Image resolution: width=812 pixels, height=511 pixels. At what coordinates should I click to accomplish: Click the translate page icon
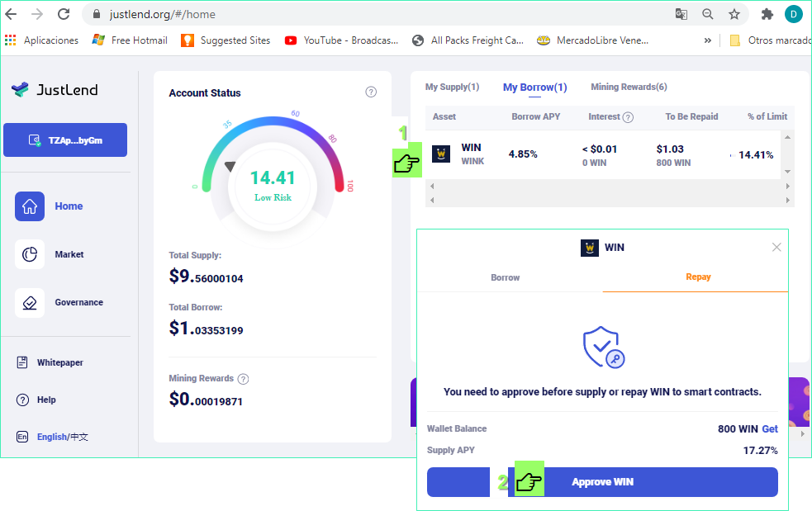681,14
